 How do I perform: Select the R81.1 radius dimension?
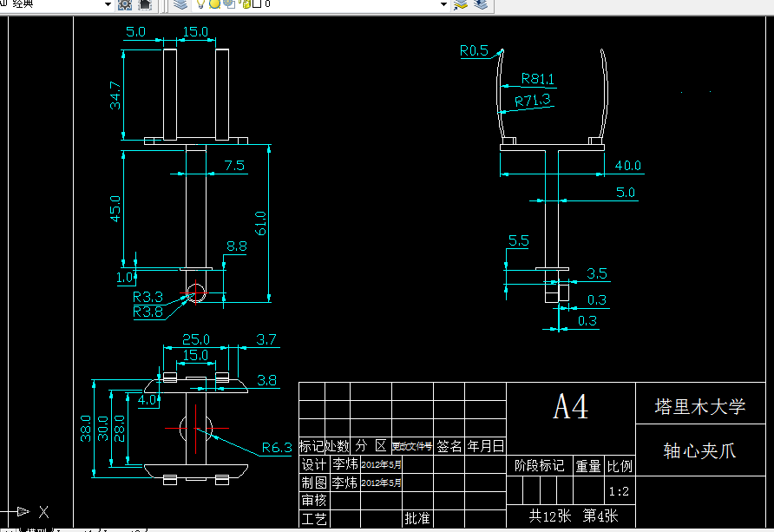coord(538,79)
